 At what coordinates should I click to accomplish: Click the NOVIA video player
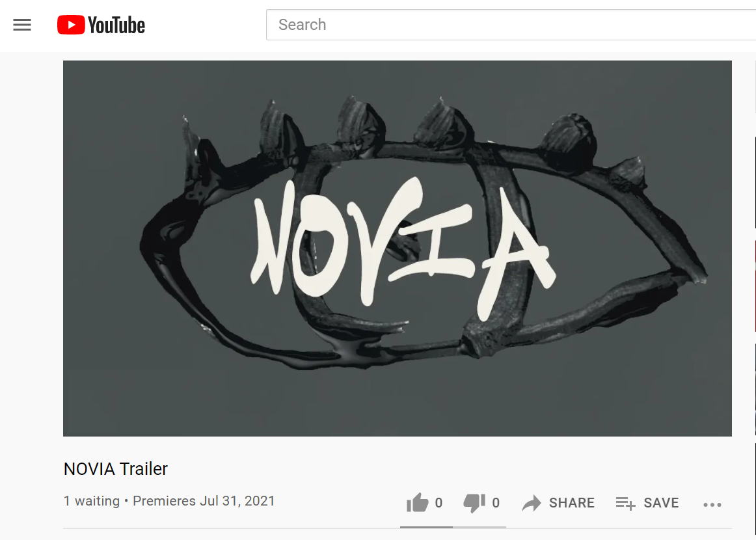point(398,249)
